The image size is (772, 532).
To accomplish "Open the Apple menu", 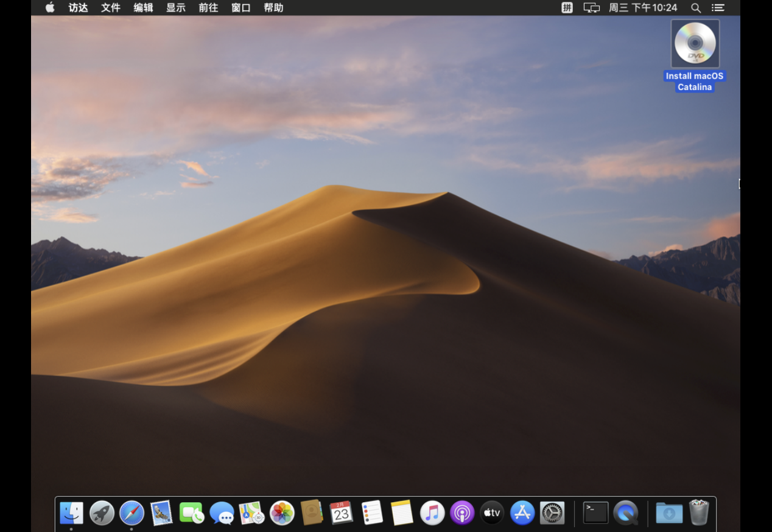I will coord(50,7).
